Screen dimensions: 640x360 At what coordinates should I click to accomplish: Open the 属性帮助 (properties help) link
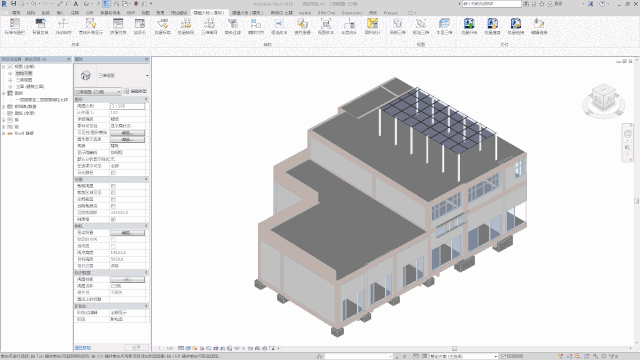83,348
